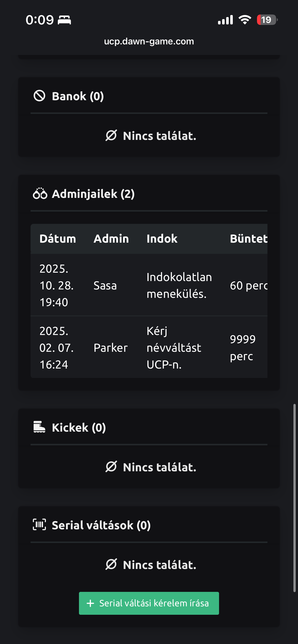This screenshot has width=298, height=644.
Task: Tap the ban circle icon beside Banok
Action: [x=39, y=96]
